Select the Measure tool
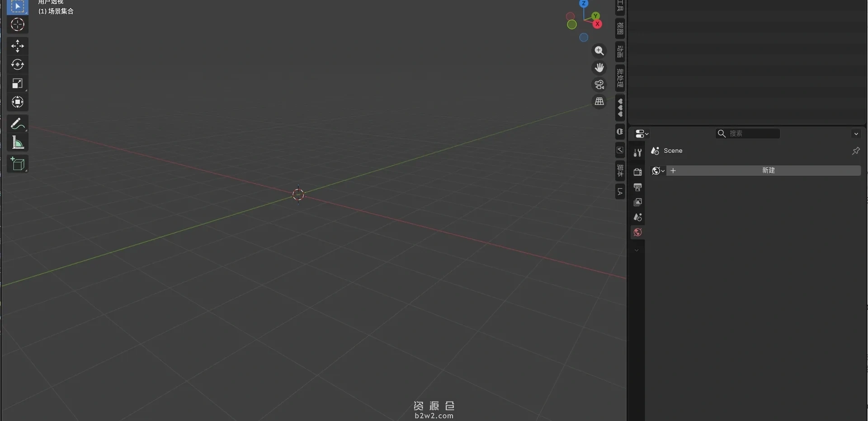 click(x=17, y=142)
